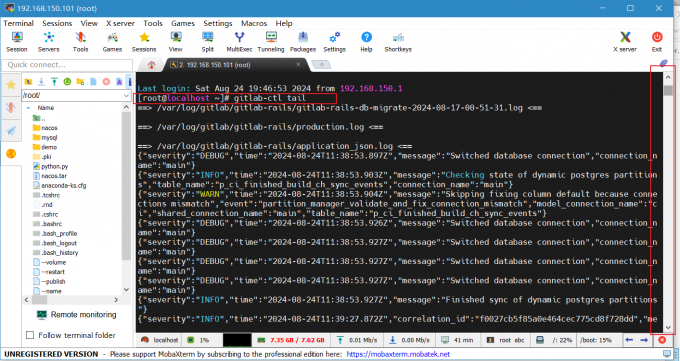Click the Split terminal icon

pos(208,42)
